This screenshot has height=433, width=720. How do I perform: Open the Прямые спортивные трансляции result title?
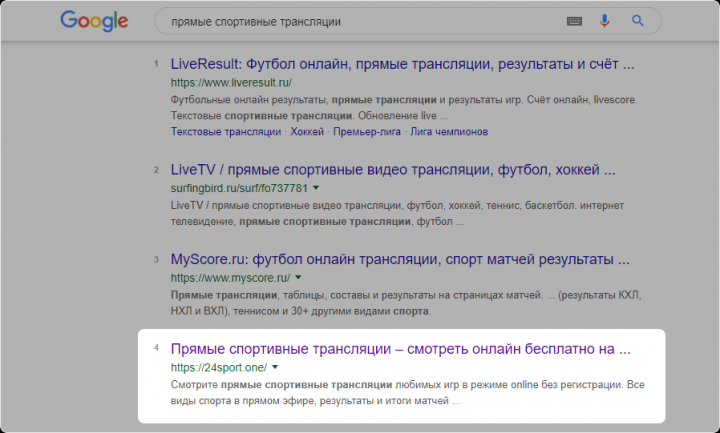[400, 349]
